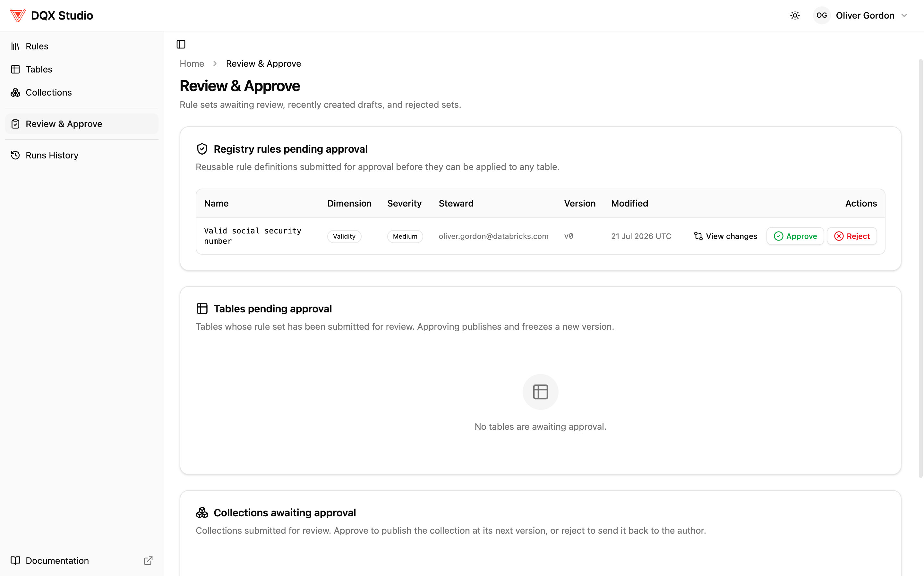
Task: Click the Steward column header
Action: coord(456,203)
